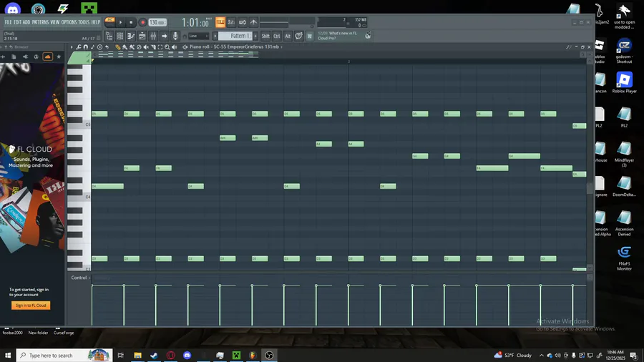Click the plus button to add new pattern
The height and width of the screenshot is (362, 644).
click(x=255, y=36)
